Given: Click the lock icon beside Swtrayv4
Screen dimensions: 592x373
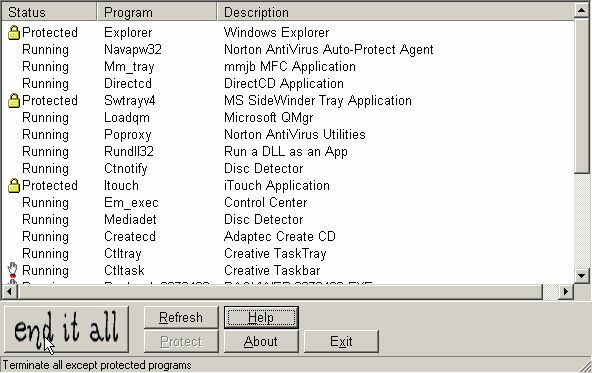Looking at the screenshot, I should 14,100.
